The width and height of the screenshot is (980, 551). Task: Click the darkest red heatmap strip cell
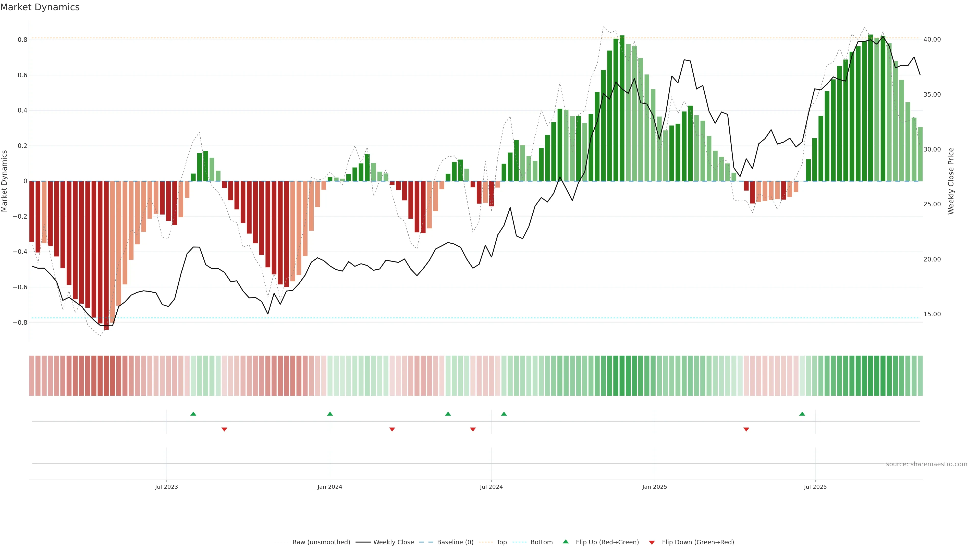pyautogui.click(x=106, y=375)
